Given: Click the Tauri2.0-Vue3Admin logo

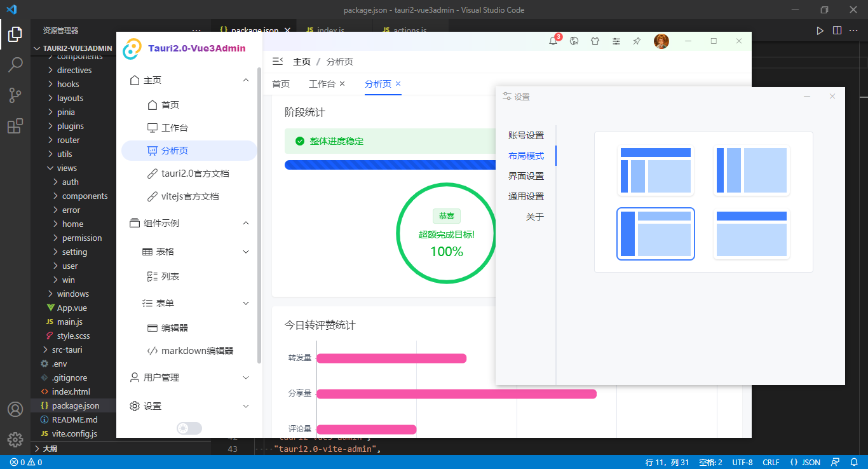Looking at the screenshot, I should click(x=185, y=48).
